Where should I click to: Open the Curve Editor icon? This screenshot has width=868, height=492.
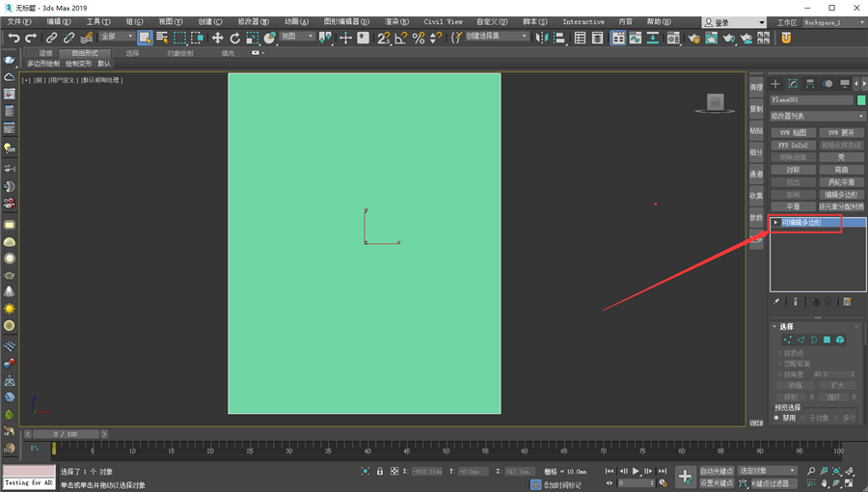(636, 38)
